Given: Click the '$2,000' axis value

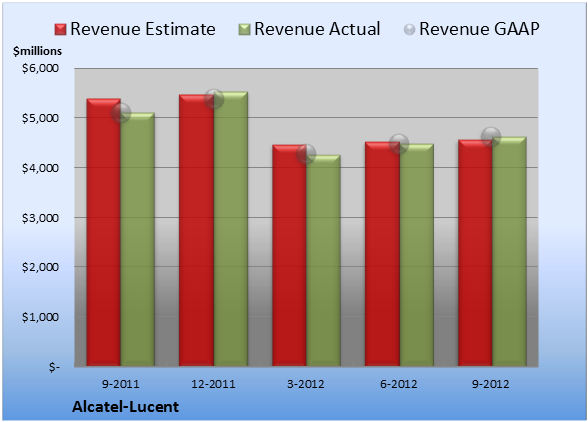Looking at the screenshot, I should click(40, 267).
